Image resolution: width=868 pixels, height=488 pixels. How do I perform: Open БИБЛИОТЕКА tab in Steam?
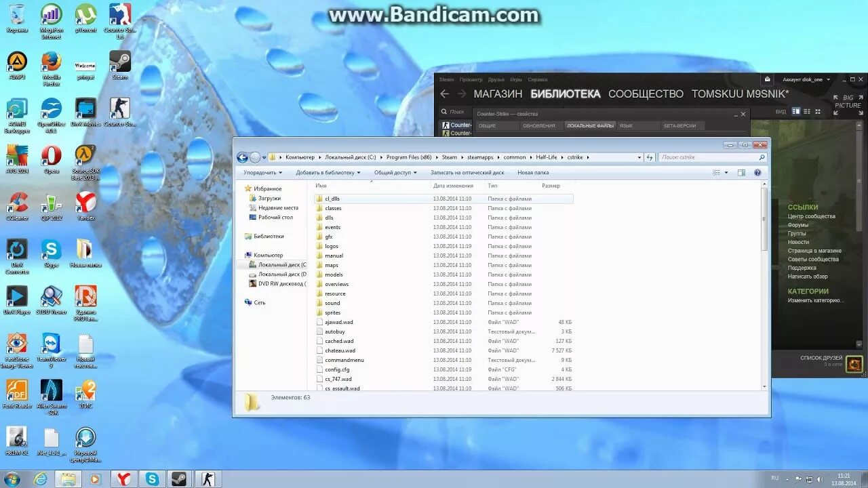[x=565, y=94]
